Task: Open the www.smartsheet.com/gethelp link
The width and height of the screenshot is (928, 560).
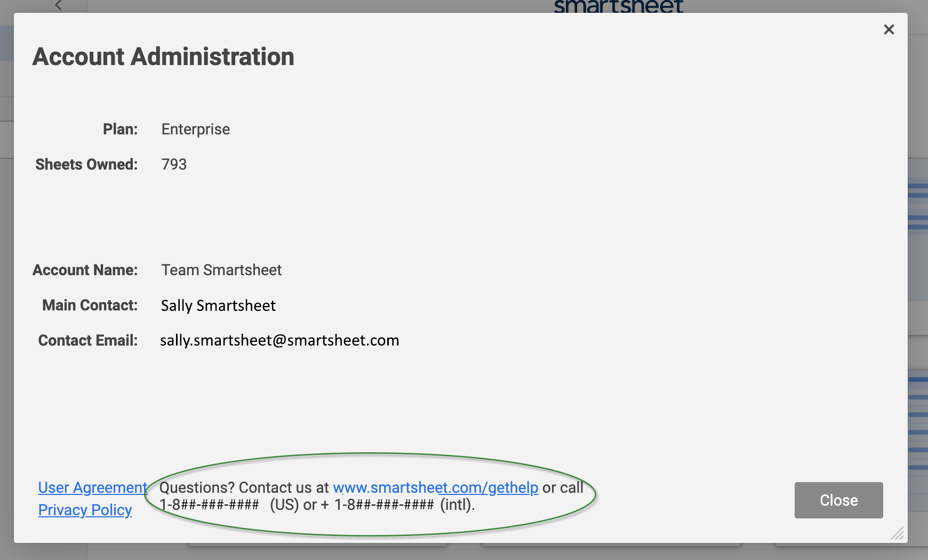Action: pyautogui.click(x=435, y=487)
